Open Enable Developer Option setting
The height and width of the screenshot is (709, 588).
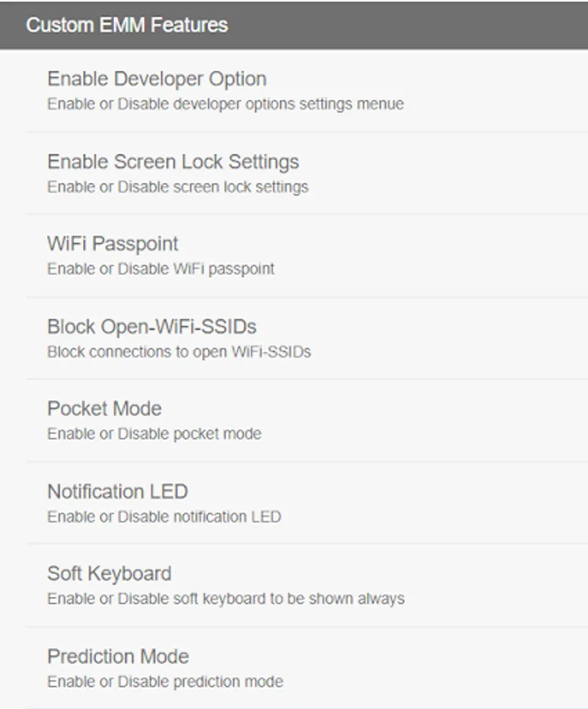[x=307, y=91]
